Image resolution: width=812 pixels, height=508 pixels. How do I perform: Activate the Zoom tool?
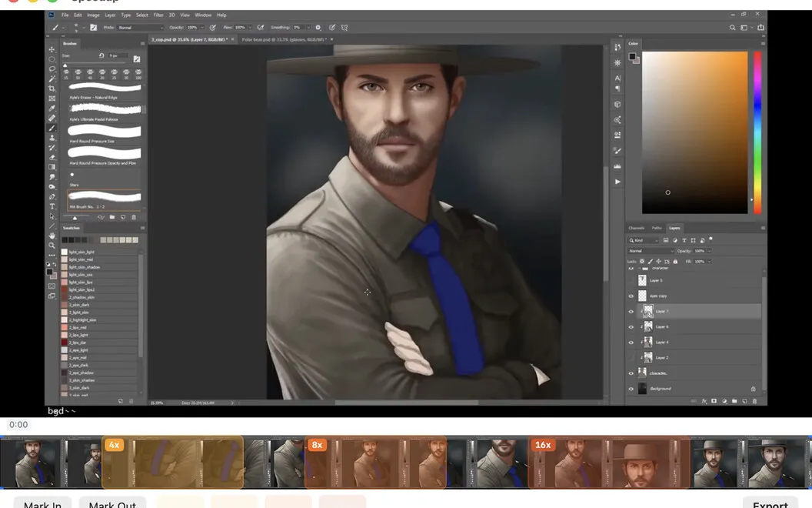pos(52,246)
